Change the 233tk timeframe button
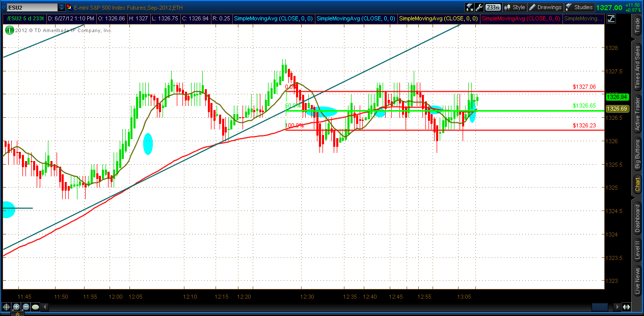This screenshot has width=644, height=316. coord(493,7)
